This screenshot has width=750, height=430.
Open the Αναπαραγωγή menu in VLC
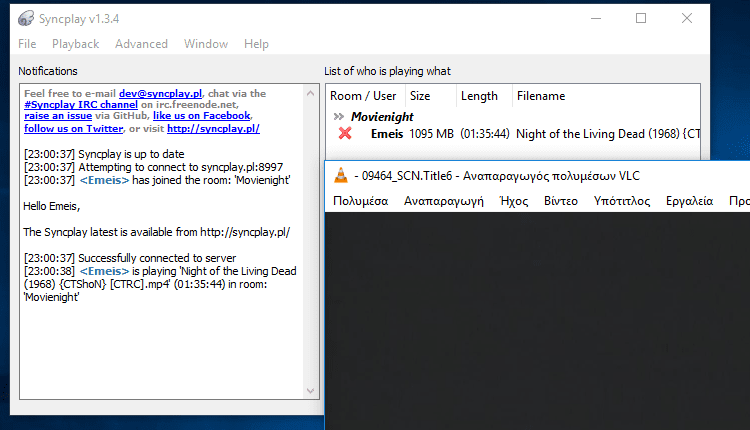coord(444,201)
